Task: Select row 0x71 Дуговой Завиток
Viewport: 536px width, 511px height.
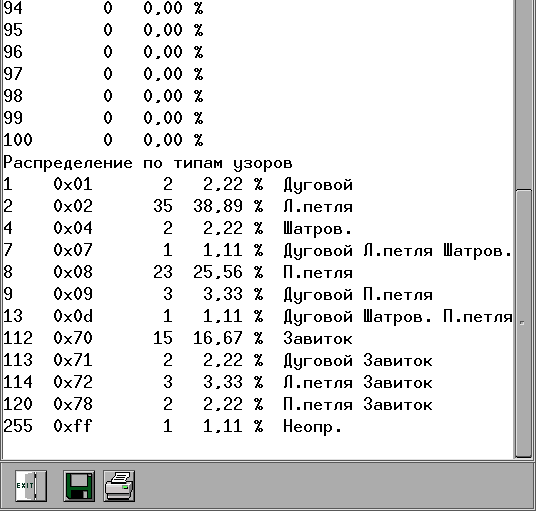Action: (x=218, y=360)
